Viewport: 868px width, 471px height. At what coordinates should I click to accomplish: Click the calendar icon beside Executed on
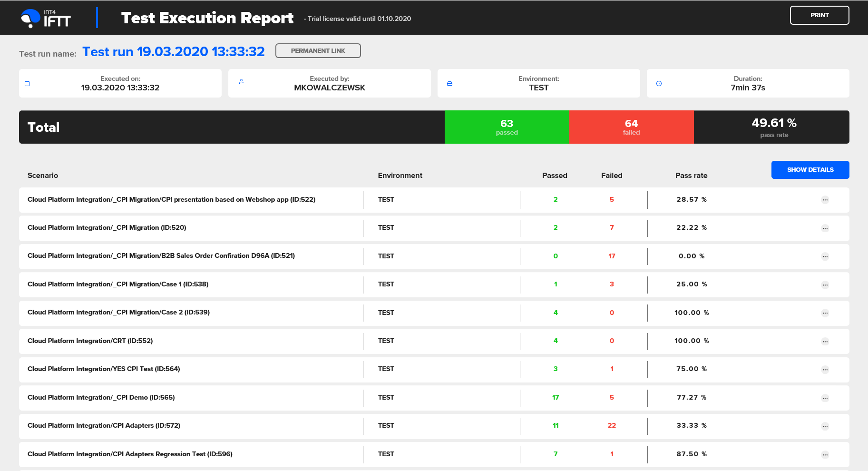coord(27,84)
